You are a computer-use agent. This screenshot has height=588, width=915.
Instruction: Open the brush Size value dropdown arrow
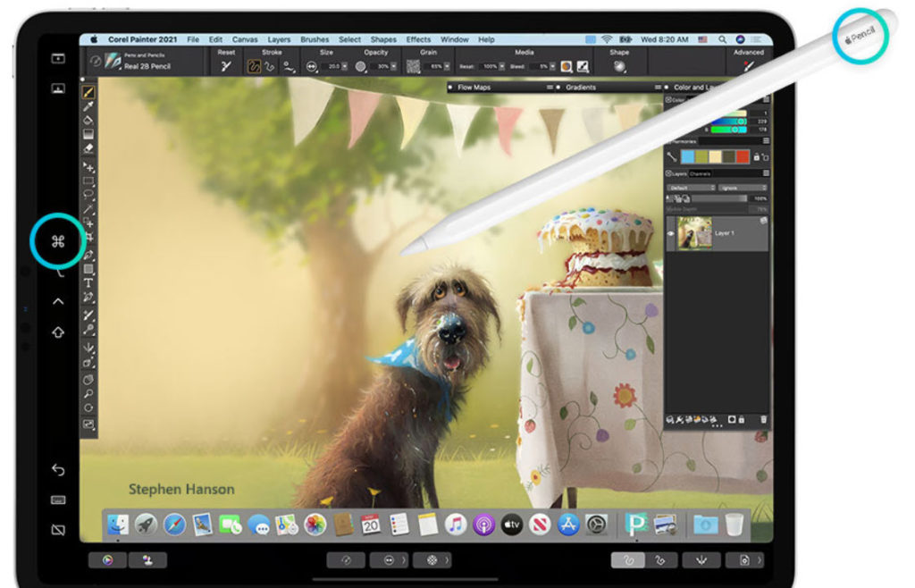[x=344, y=66]
